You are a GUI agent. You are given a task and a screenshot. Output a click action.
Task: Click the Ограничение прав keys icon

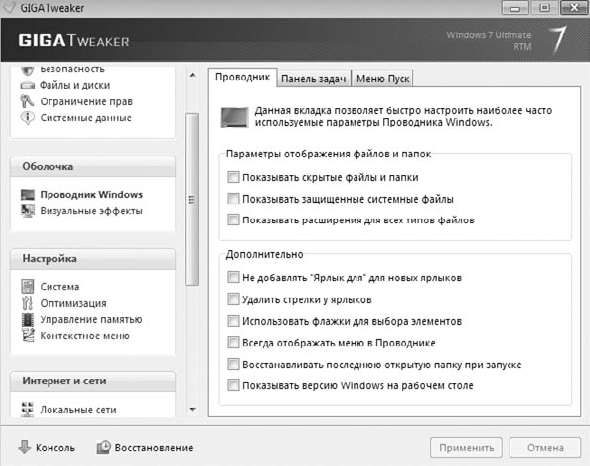click(x=27, y=101)
